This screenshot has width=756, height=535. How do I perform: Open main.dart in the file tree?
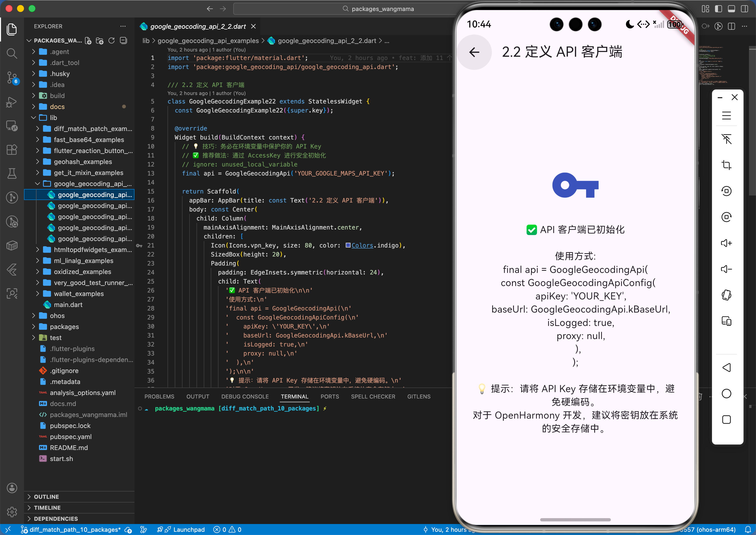coord(68,305)
